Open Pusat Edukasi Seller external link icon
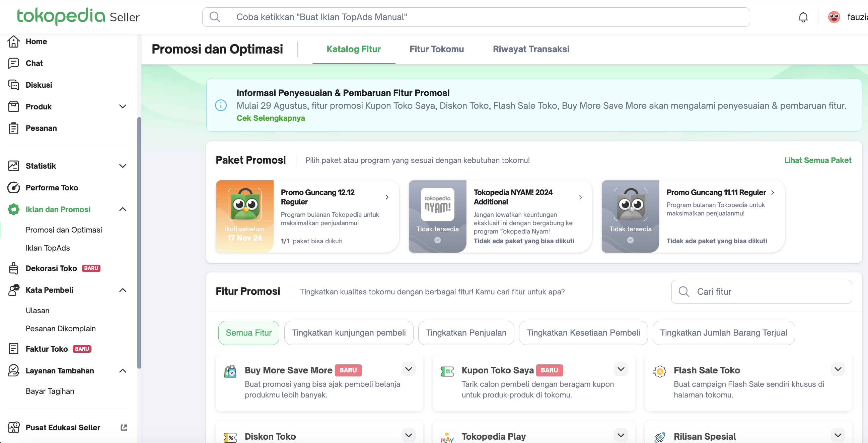This screenshot has height=443, width=868. point(124,428)
